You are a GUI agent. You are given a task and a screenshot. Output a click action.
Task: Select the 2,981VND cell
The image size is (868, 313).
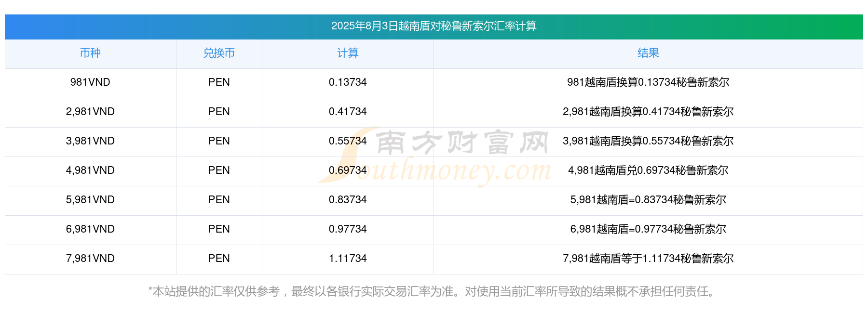(x=90, y=112)
